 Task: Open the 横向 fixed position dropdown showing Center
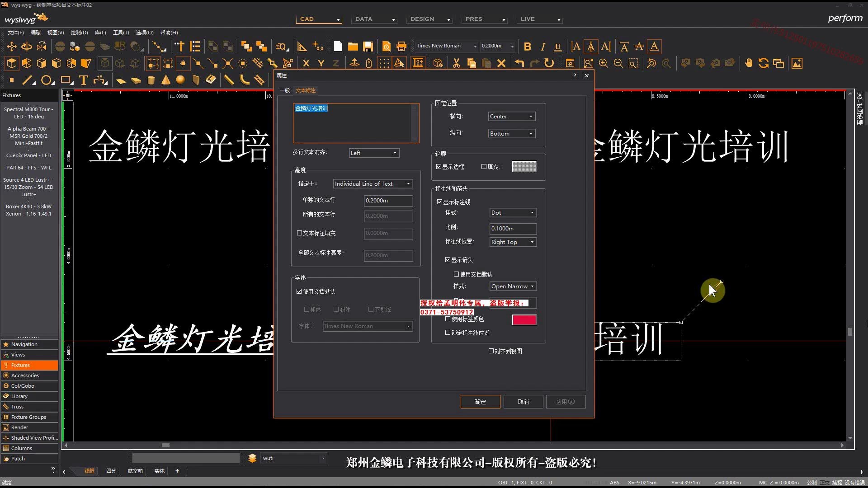click(x=511, y=116)
